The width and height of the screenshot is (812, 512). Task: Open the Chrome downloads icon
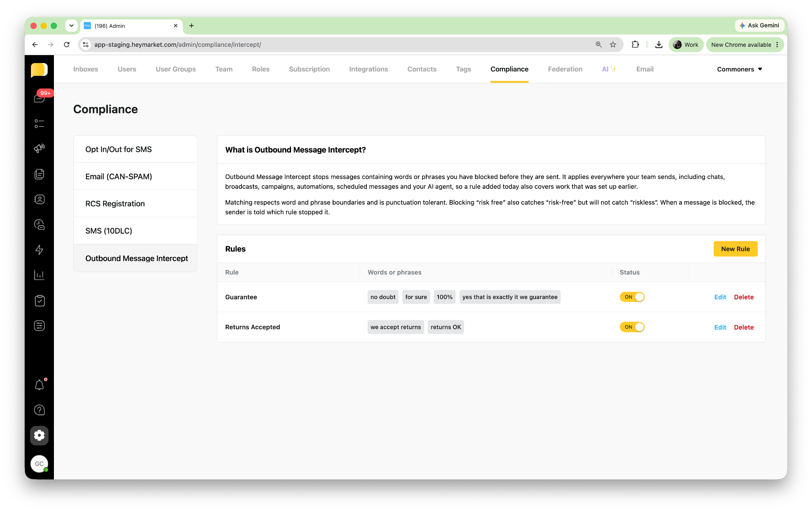point(659,45)
